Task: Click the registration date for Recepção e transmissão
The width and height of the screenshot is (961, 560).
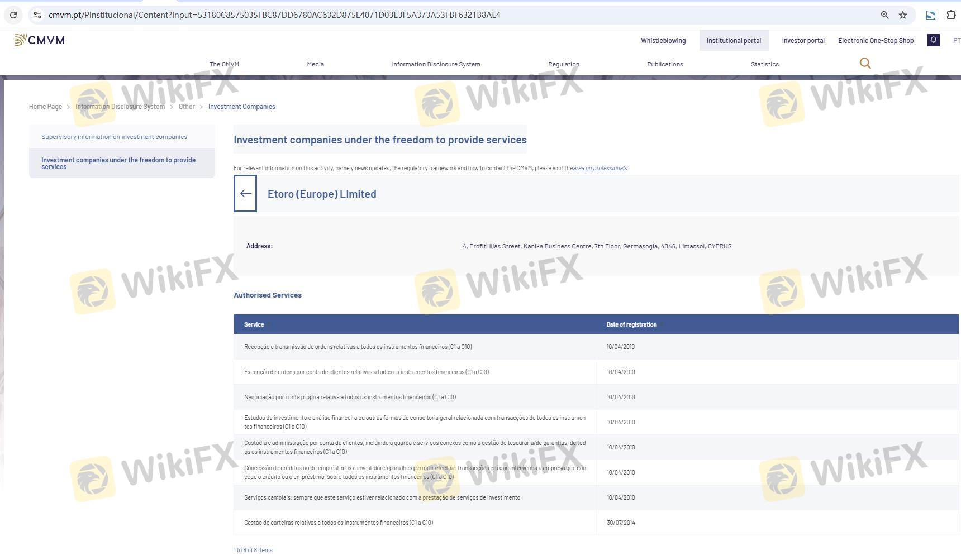Action: [x=621, y=347]
